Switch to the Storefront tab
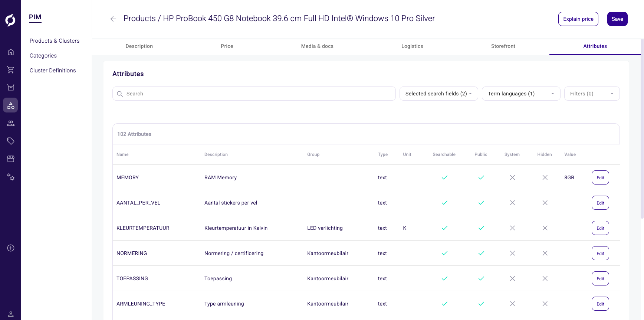 click(503, 46)
